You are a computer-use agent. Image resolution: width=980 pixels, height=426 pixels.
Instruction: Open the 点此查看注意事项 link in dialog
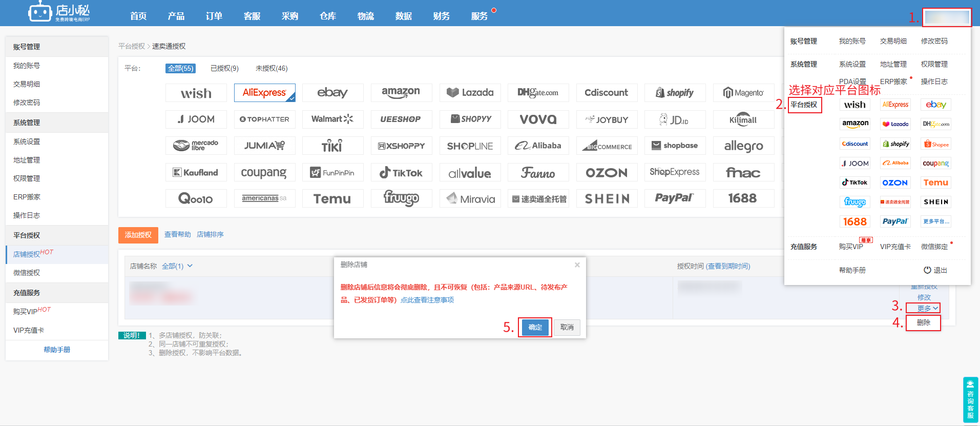point(427,300)
